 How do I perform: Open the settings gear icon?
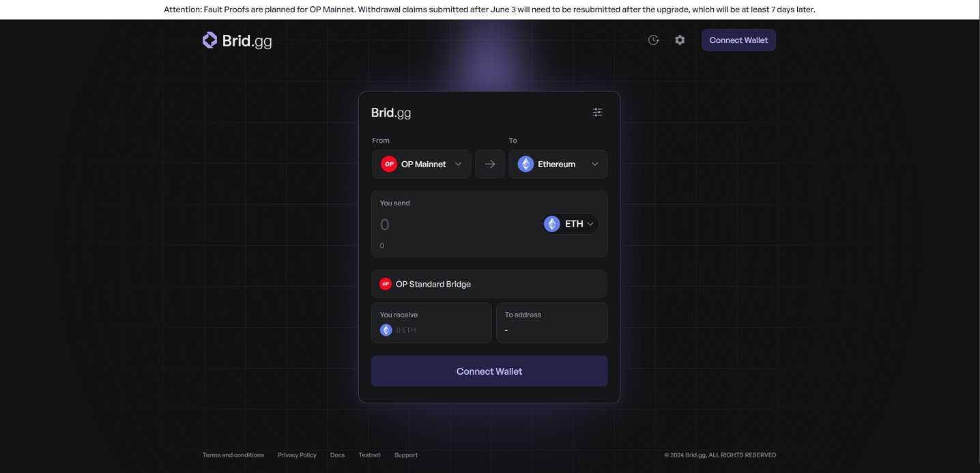[x=680, y=40]
